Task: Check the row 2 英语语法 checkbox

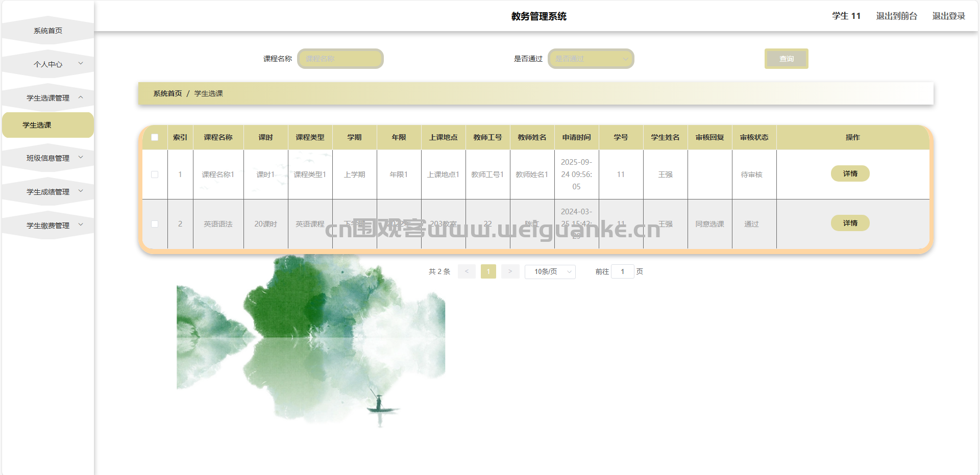Action: pos(155,224)
